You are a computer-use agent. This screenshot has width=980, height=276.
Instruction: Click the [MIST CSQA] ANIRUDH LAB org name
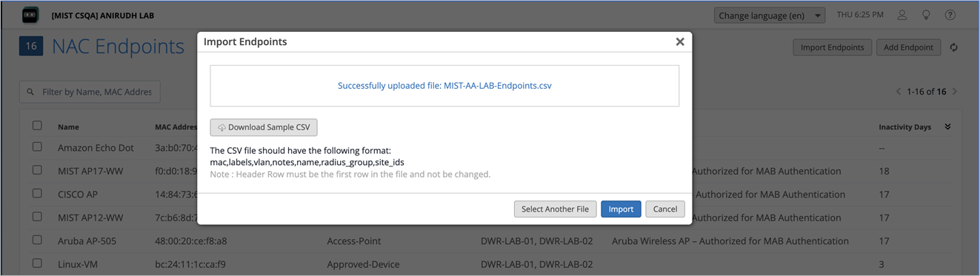click(103, 16)
